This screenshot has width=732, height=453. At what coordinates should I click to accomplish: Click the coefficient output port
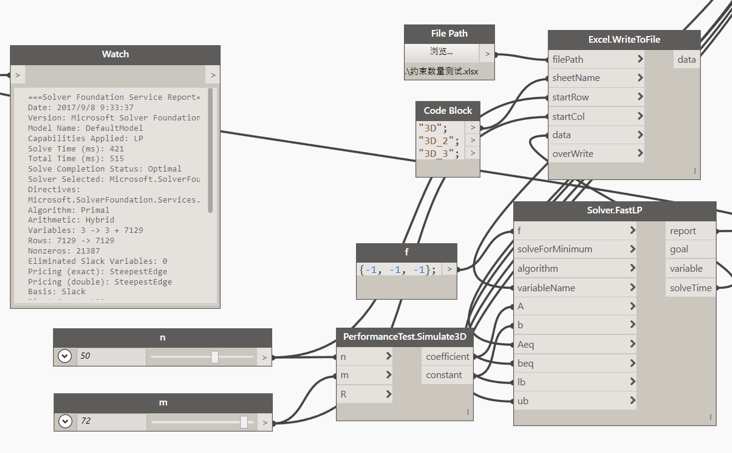[447, 356]
